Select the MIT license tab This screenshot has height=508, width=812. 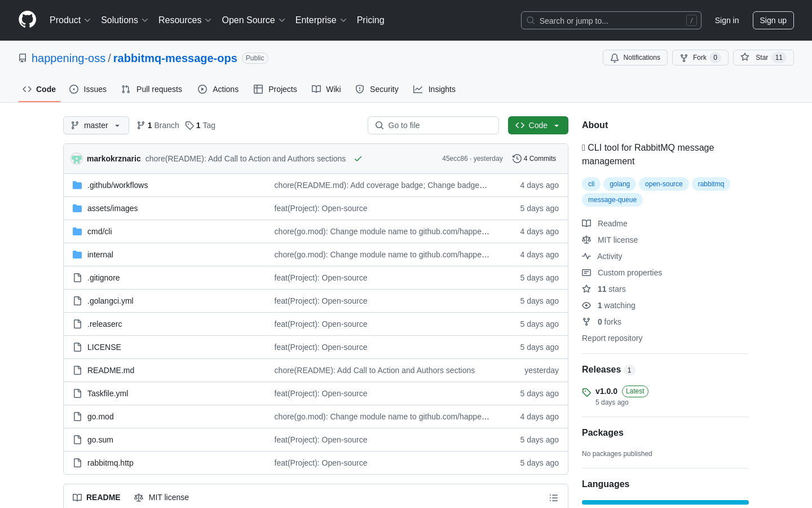click(161, 497)
